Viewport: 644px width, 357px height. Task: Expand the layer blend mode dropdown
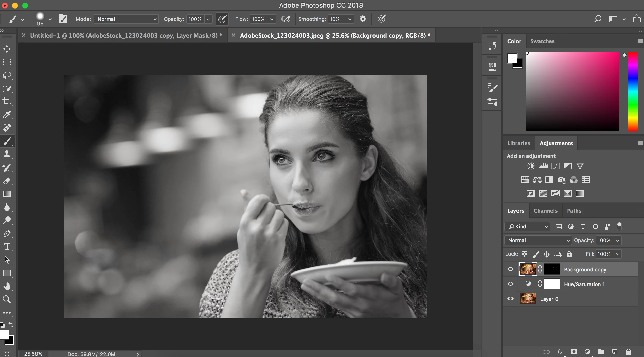(538, 240)
